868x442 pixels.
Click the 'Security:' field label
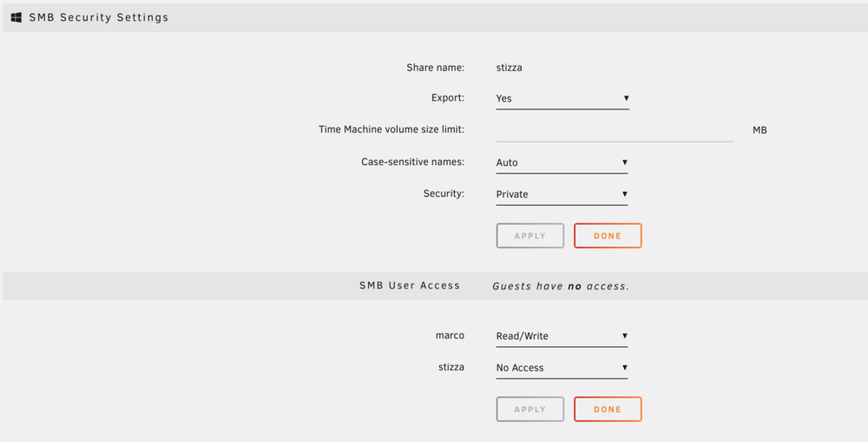tap(444, 194)
